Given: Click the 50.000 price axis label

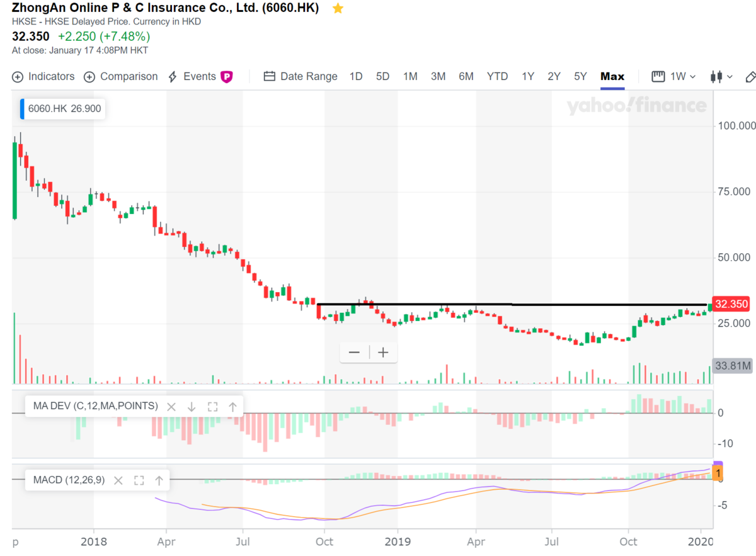Looking at the screenshot, I should click(x=735, y=258).
